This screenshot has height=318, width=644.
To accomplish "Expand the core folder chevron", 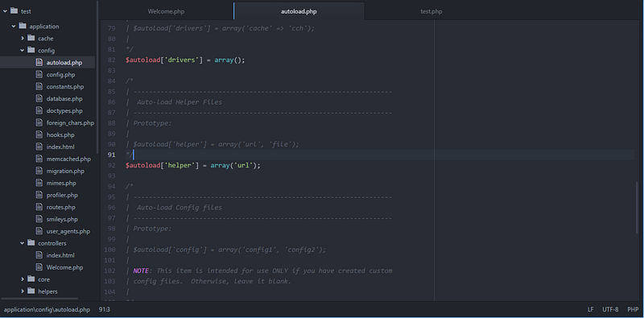I will (x=23, y=279).
